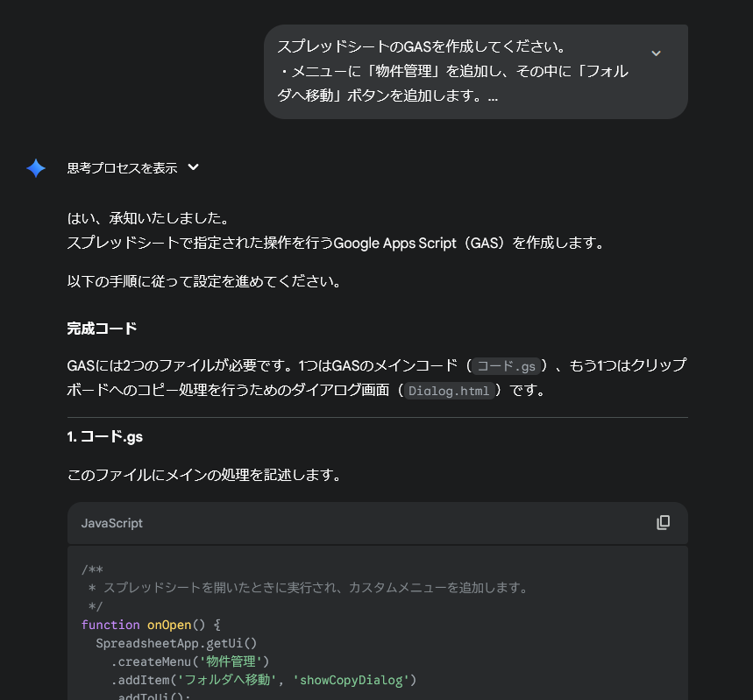Click the 'フォルダへ移動' string in code
The height and width of the screenshot is (700, 753).
[226, 681]
